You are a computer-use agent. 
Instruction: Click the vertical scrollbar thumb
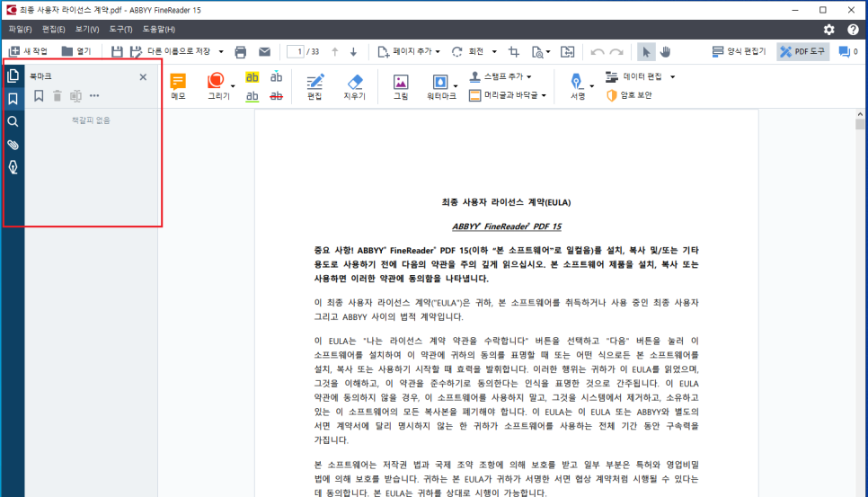[860, 125]
